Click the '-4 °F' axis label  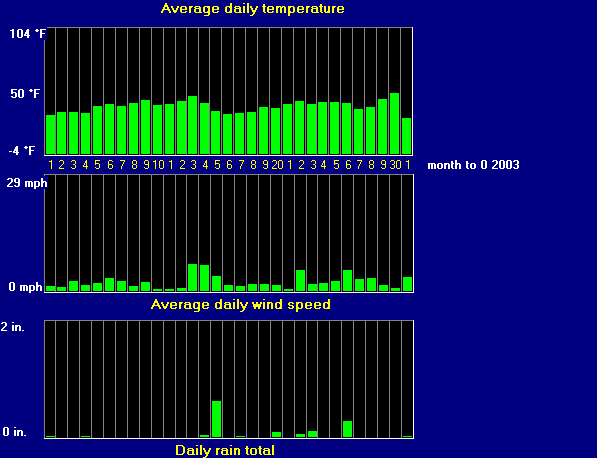click(x=22, y=151)
